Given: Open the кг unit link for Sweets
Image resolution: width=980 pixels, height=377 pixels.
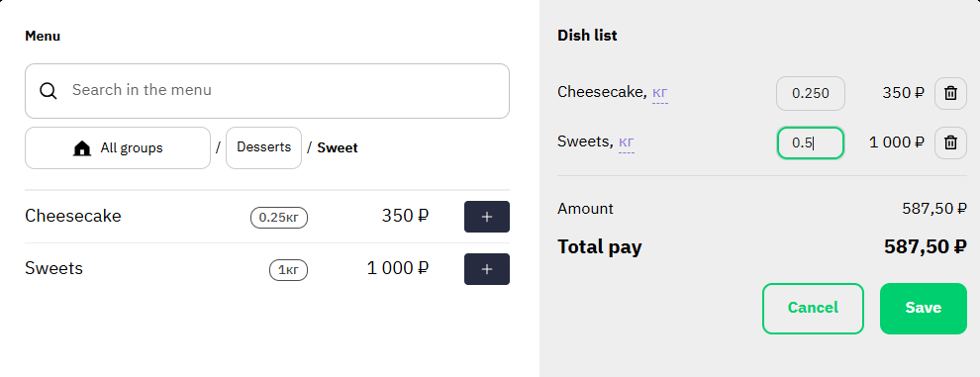Looking at the screenshot, I should [x=627, y=141].
